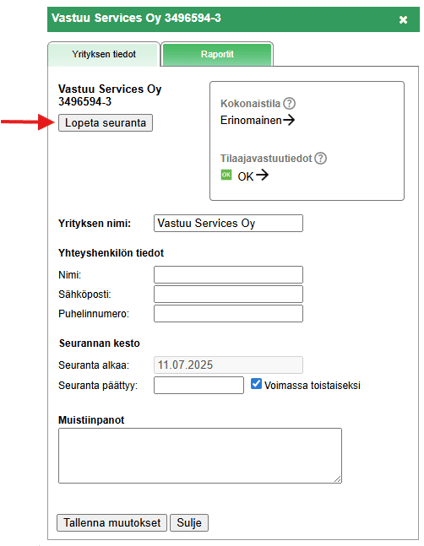Image resolution: width=424 pixels, height=546 pixels.
Task: Save changes with Tallenna muutokset
Action: (x=112, y=523)
